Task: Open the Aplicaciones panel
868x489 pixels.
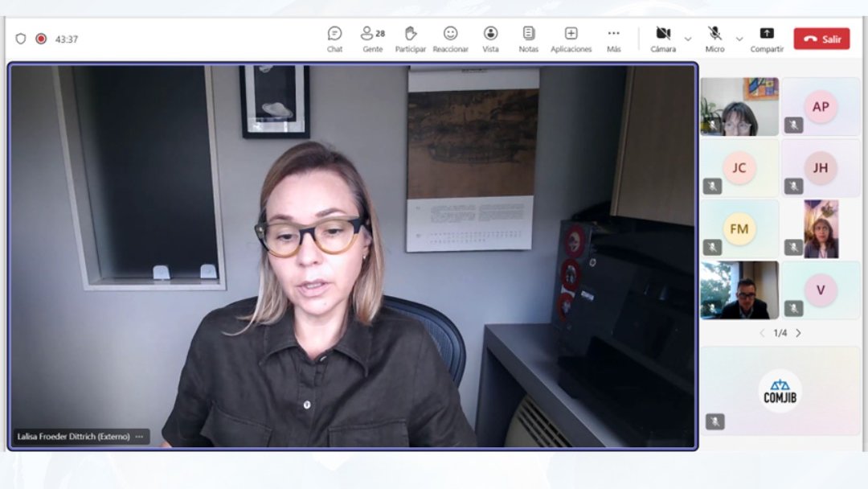Action: tap(571, 39)
